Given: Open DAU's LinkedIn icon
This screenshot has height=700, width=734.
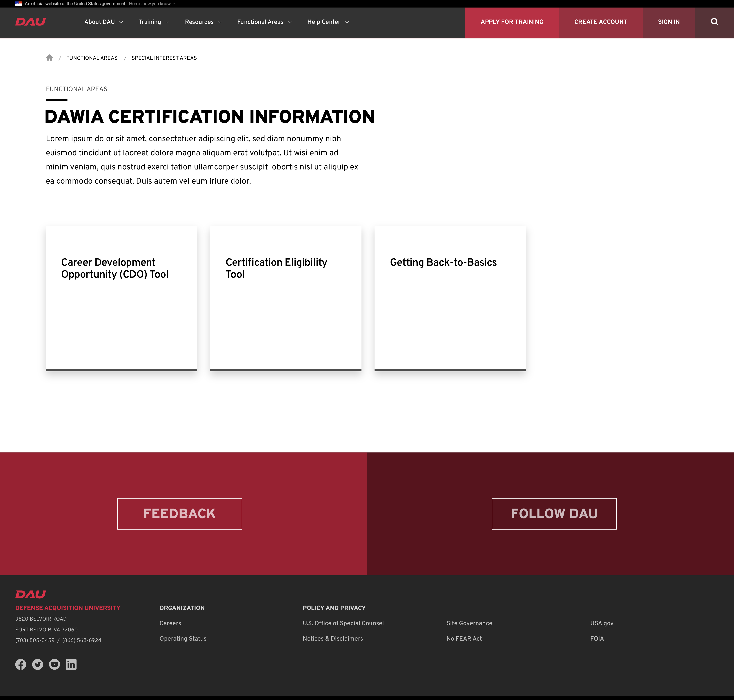Looking at the screenshot, I should click(x=71, y=664).
